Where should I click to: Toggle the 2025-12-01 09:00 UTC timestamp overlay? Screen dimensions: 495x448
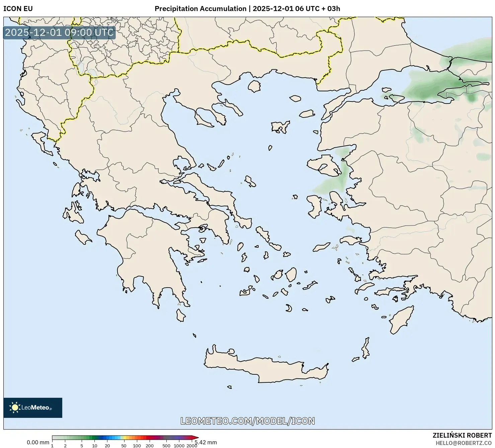pos(59,33)
